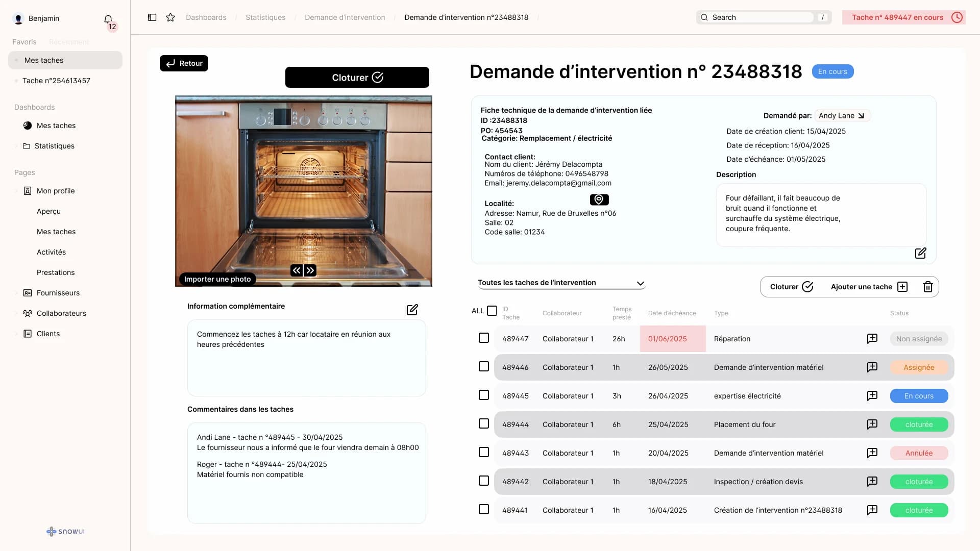Add comment on task 489445
Image resolution: width=980 pixels, height=551 pixels.
coord(872,396)
